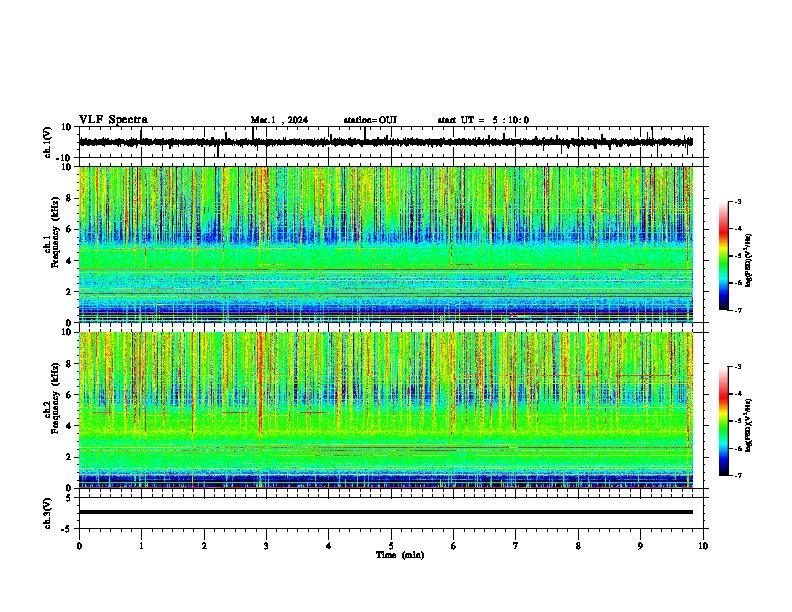Click inside the ch.2 spectrogram plot
The image size is (792, 612).
[x=386, y=410]
